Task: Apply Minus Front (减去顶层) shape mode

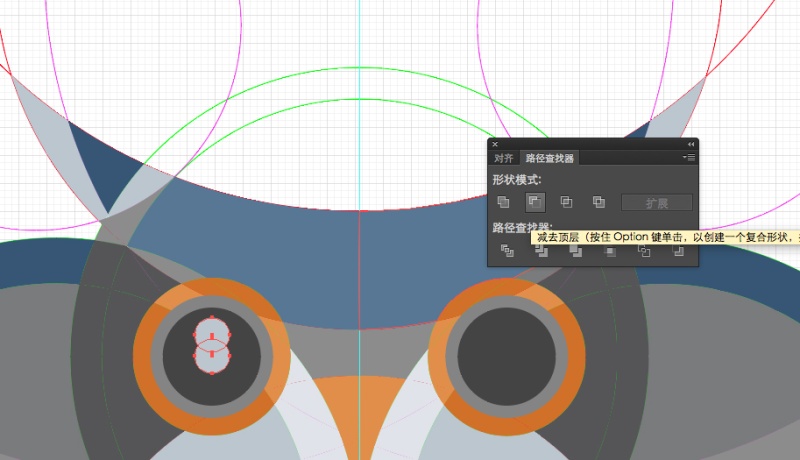Action: coord(535,202)
